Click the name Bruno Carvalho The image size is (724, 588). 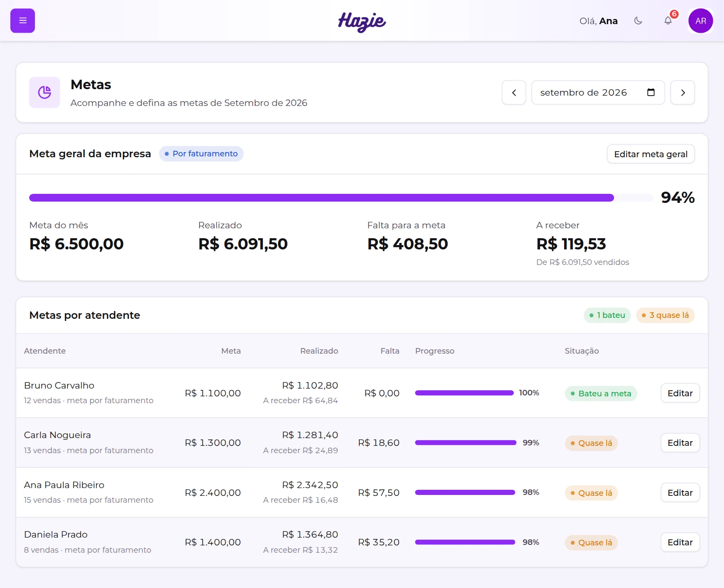click(59, 386)
